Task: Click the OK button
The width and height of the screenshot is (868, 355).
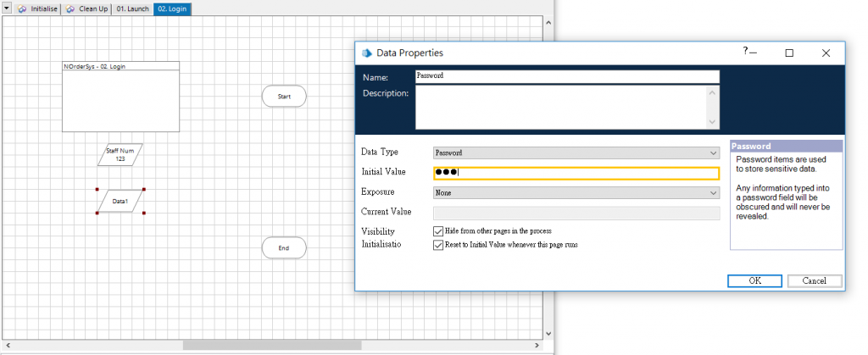Action: click(755, 281)
